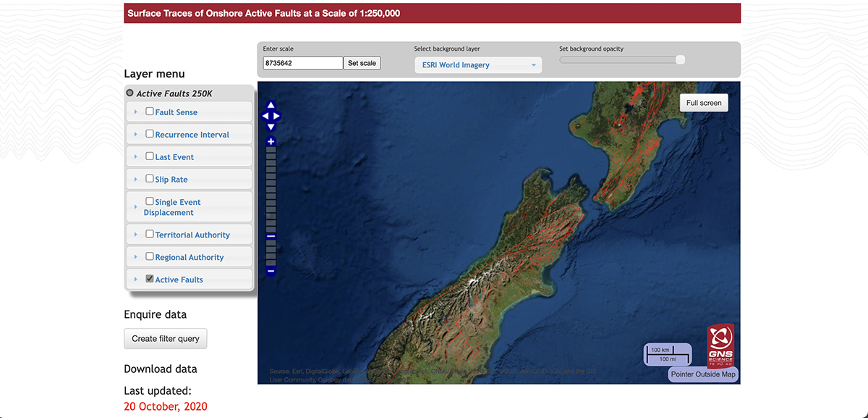The height and width of the screenshot is (420, 868).
Task: Check the Fault Sense layer checkbox
Action: [150, 112]
